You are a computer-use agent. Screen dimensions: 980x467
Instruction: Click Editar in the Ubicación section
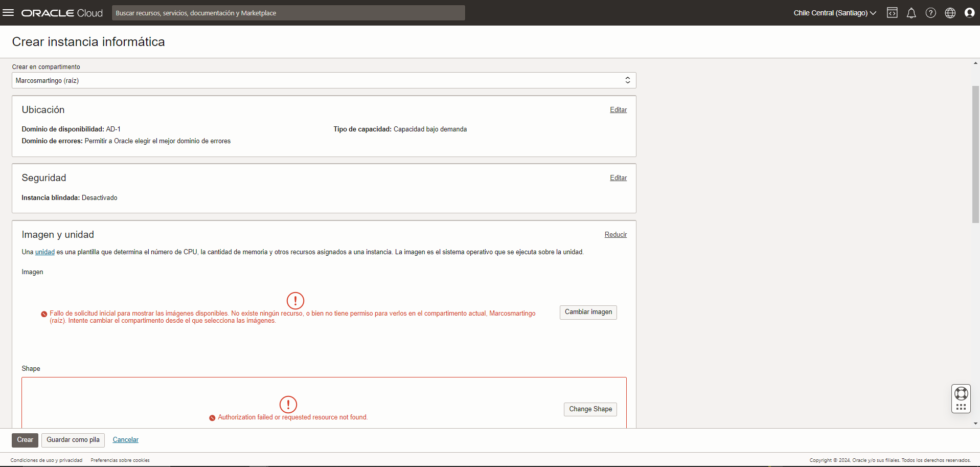pos(618,110)
